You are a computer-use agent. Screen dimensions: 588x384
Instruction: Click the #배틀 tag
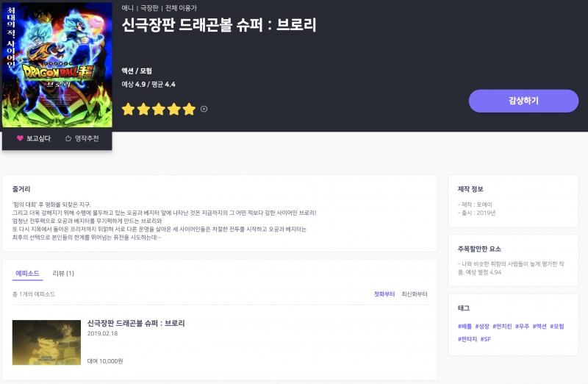465,326
